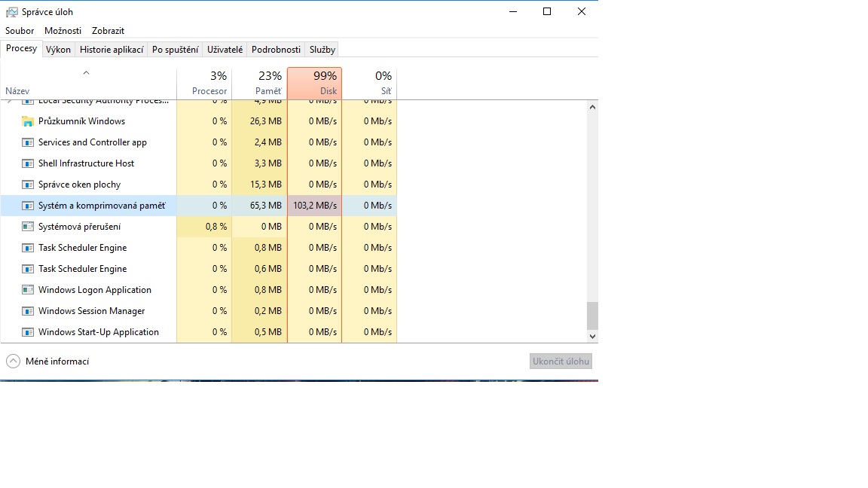Open the Zobrazit menu
Image resolution: width=868 pixels, height=488 pixels.
click(108, 31)
